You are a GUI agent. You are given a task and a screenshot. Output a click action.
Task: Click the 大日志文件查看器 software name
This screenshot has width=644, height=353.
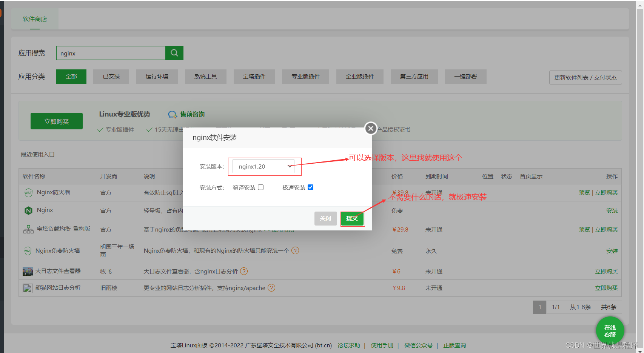(58, 271)
